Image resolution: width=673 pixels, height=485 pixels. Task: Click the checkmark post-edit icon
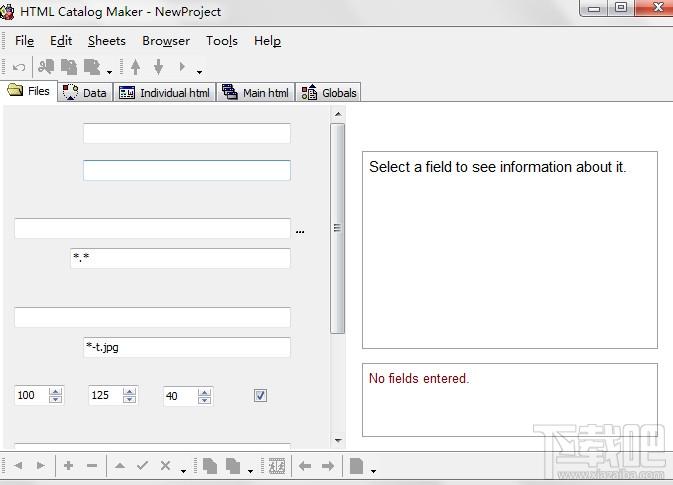click(143, 465)
